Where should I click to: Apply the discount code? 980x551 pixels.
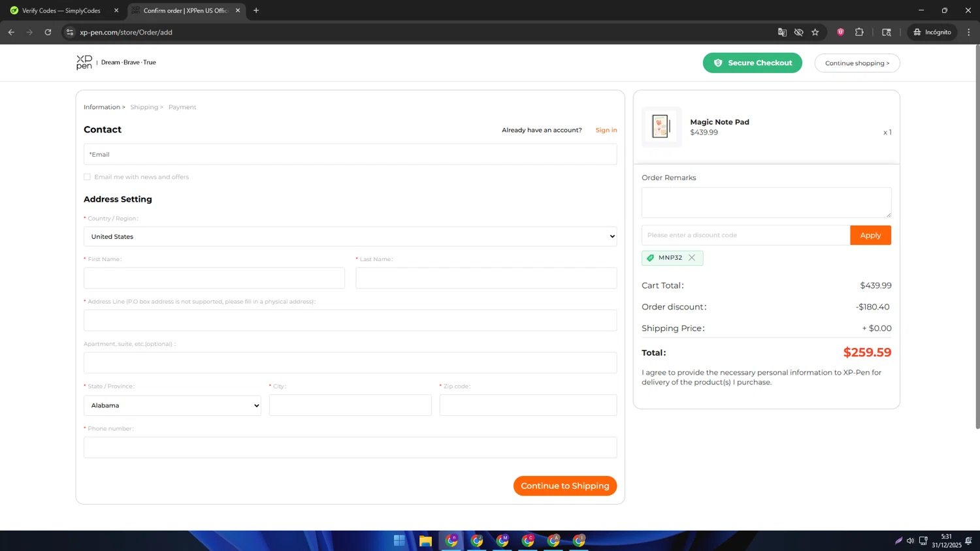(x=870, y=235)
